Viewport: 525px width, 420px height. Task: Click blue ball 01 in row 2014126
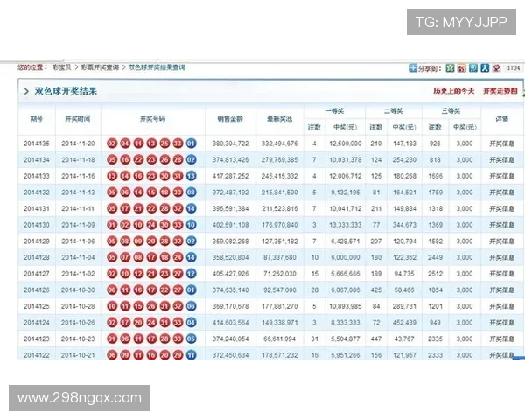tap(191, 290)
